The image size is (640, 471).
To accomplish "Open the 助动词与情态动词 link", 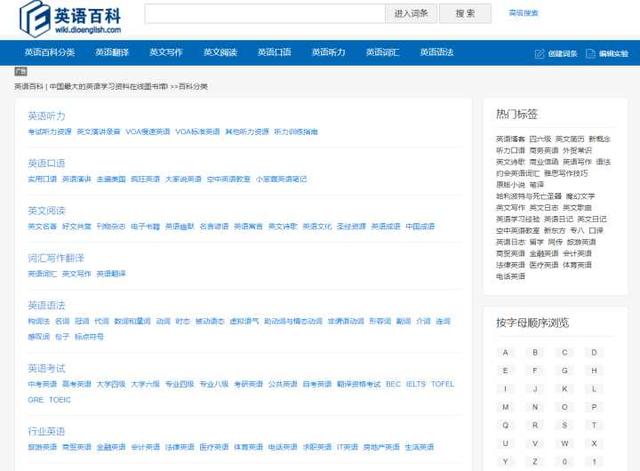I will (293, 321).
